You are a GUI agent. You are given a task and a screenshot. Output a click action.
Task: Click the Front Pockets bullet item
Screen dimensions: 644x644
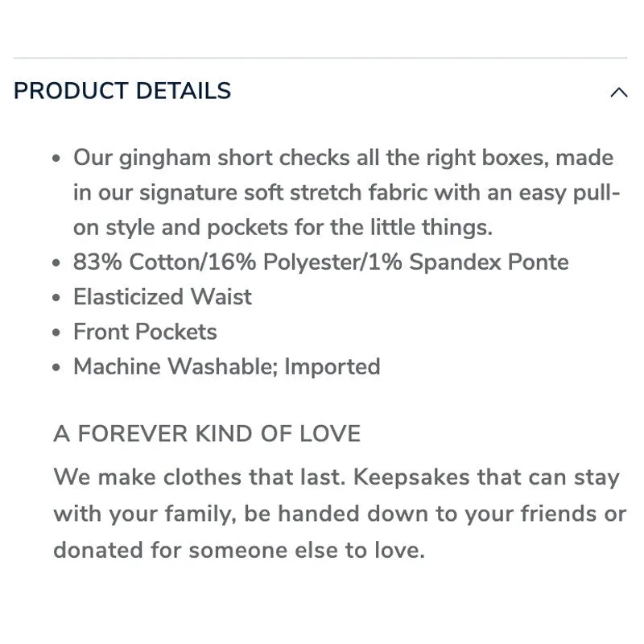tap(145, 332)
